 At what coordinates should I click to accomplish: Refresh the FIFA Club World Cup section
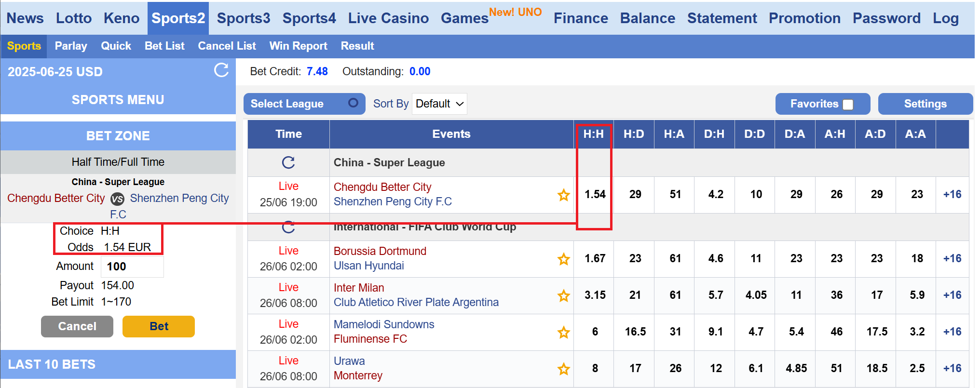pyautogui.click(x=288, y=227)
